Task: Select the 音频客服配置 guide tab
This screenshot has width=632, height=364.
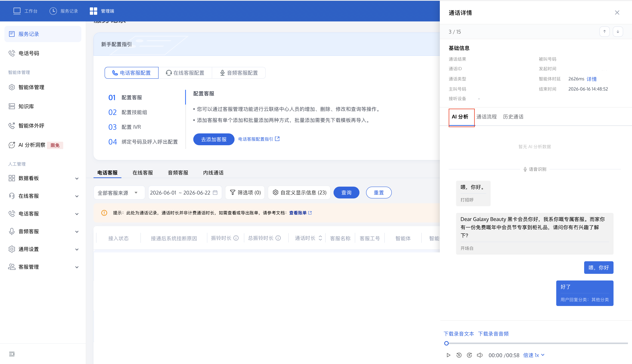Action: coord(239,73)
